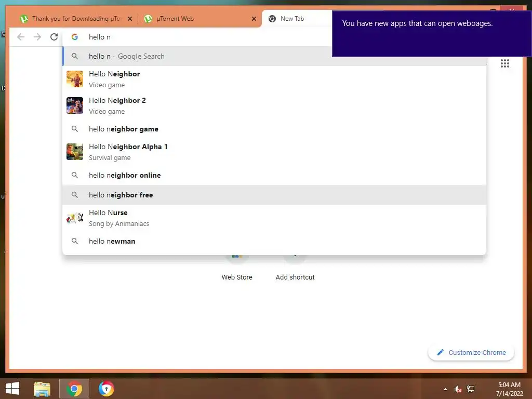The width and height of the screenshot is (532, 399).
Task: Click magnifier icon beside 'hello n - Google Search'
Action: pos(75,56)
